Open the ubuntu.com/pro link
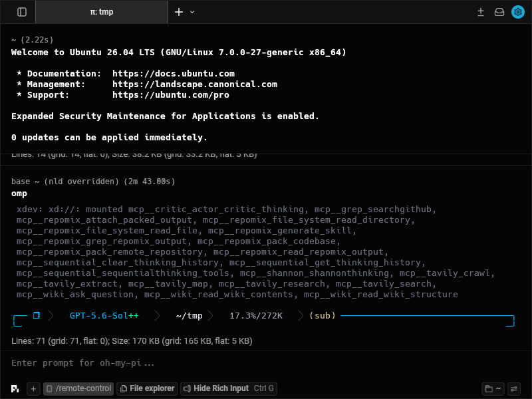This screenshot has width=532, height=399. (x=171, y=95)
